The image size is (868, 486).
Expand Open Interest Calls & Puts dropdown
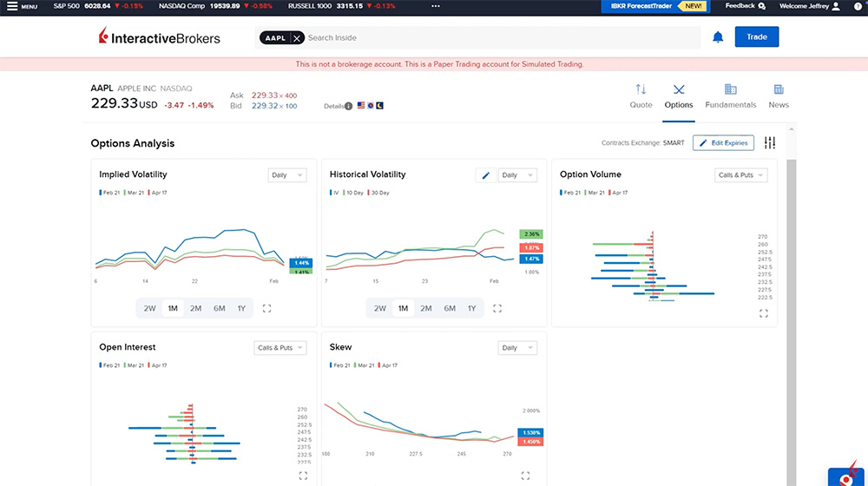tap(280, 348)
